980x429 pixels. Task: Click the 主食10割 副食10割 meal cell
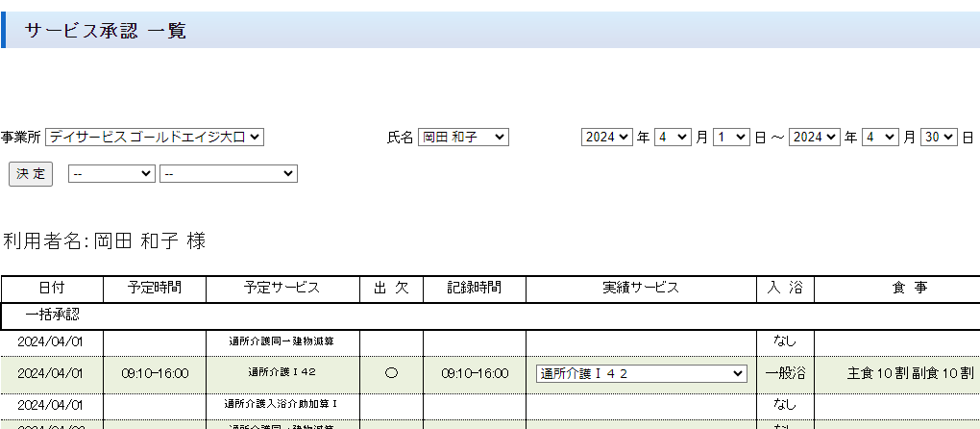(x=895, y=373)
